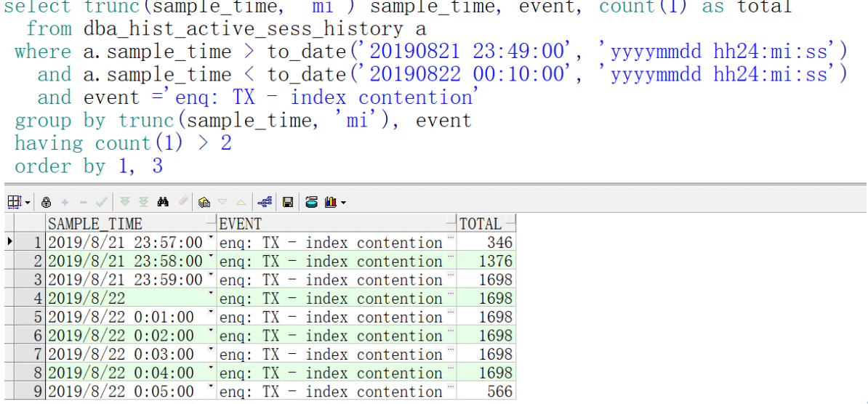
Task: Click the bar chart icon
Action: click(x=331, y=201)
